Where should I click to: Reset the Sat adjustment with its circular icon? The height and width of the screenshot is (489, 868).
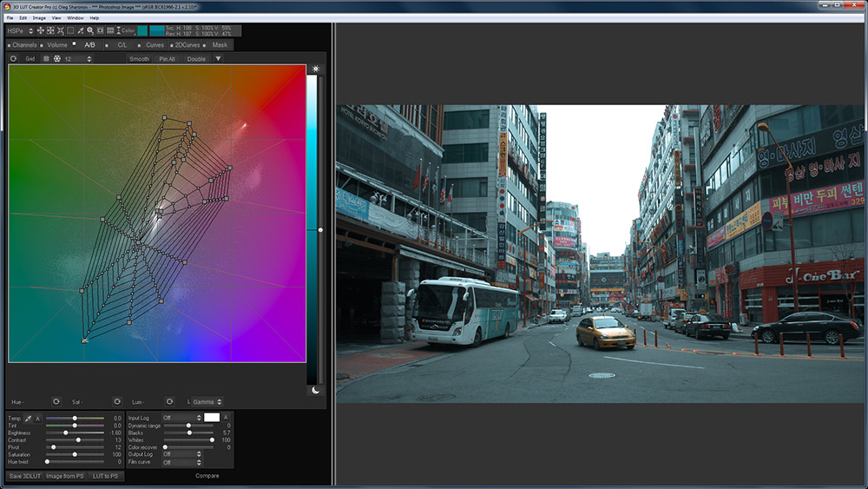[116, 401]
